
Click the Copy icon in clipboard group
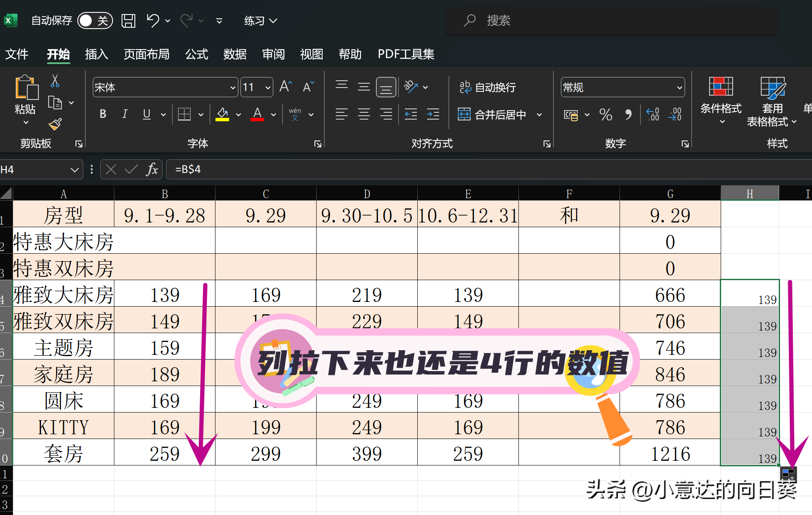tap(55, 102)
